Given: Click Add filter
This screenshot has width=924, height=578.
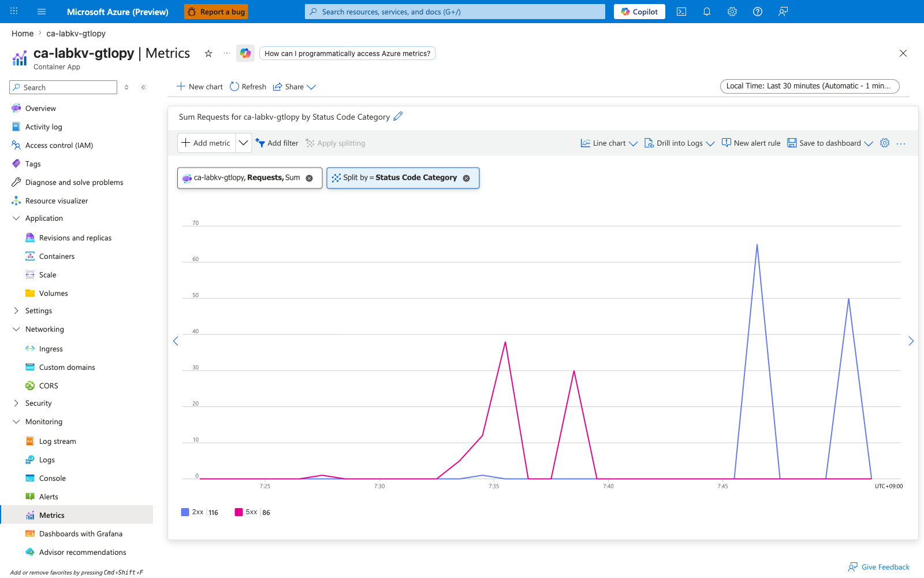Looking at the screenshot, I should click(x=277, y=143).
